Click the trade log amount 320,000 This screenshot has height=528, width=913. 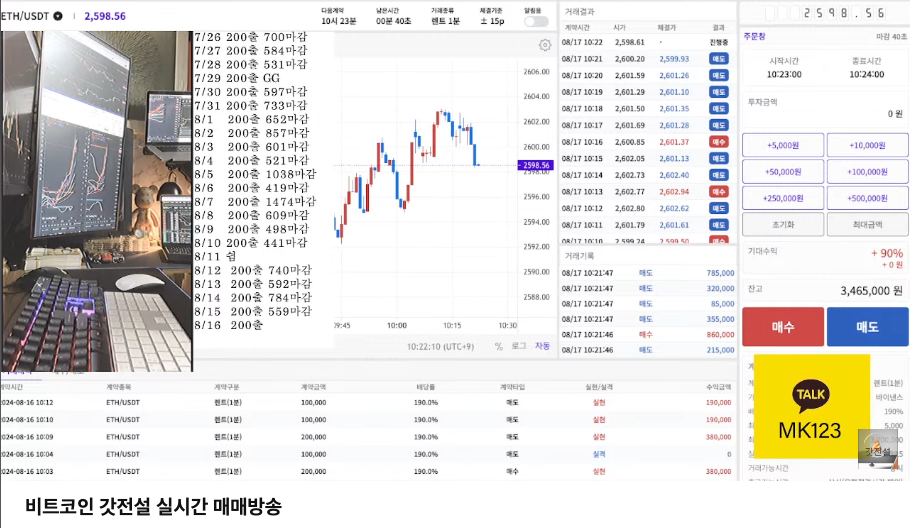pos(720,288)
